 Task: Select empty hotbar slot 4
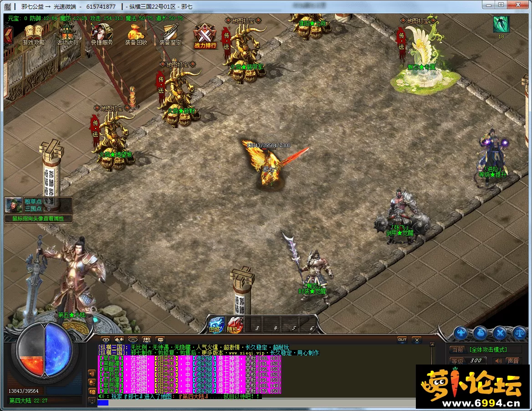(272, 325)
